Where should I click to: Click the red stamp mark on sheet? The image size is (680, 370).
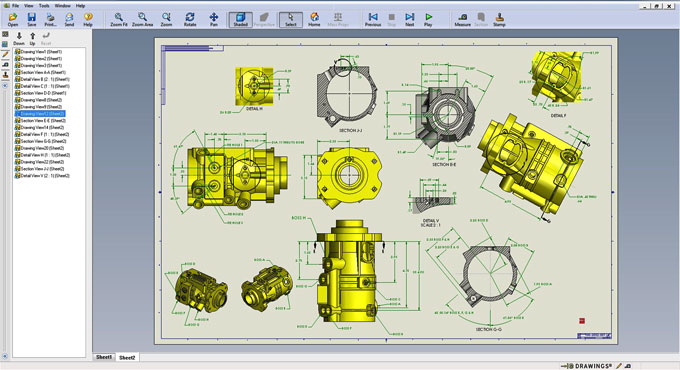(x=582, y=321)
